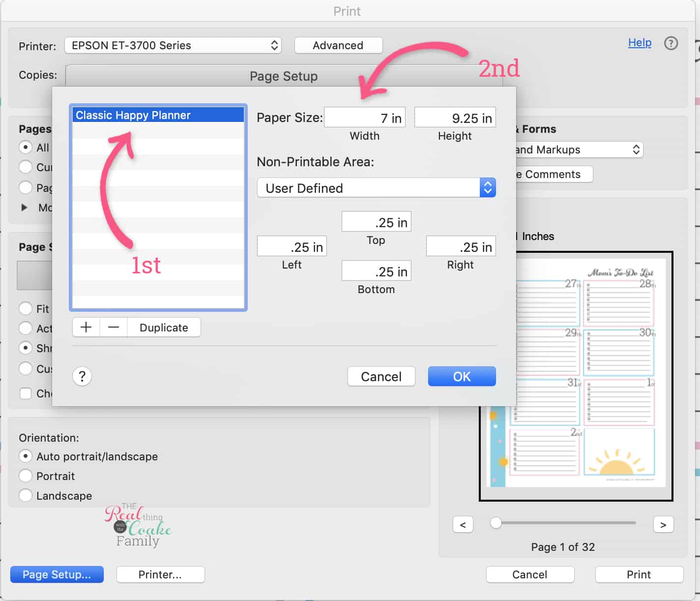The image size is (700, 601).
Task: Choose Portrait orientation
Action: [x=26, y=476]
